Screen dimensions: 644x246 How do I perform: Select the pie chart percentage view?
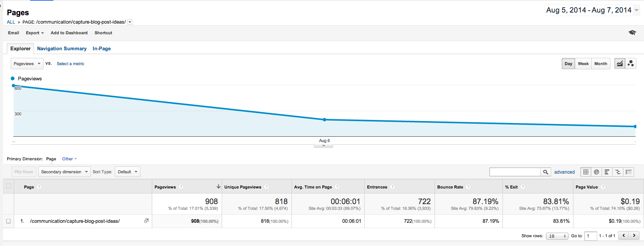596,172
